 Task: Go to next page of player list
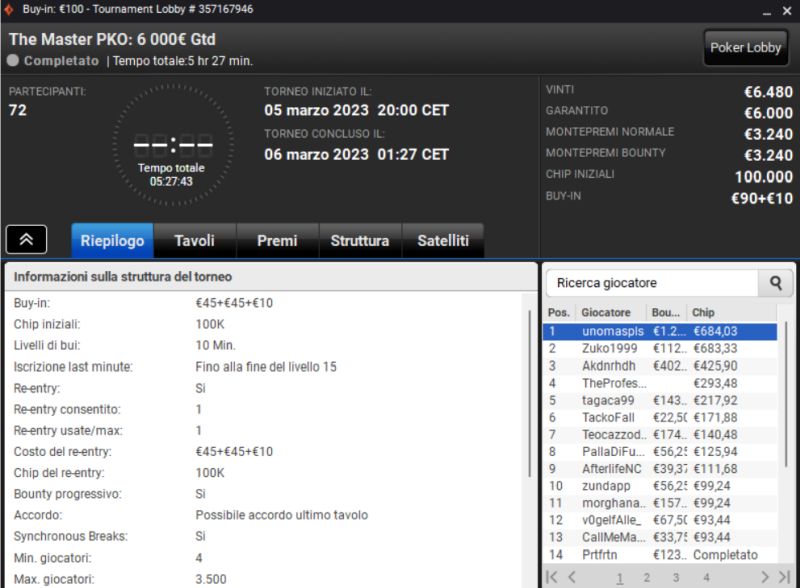coord(764,577)
